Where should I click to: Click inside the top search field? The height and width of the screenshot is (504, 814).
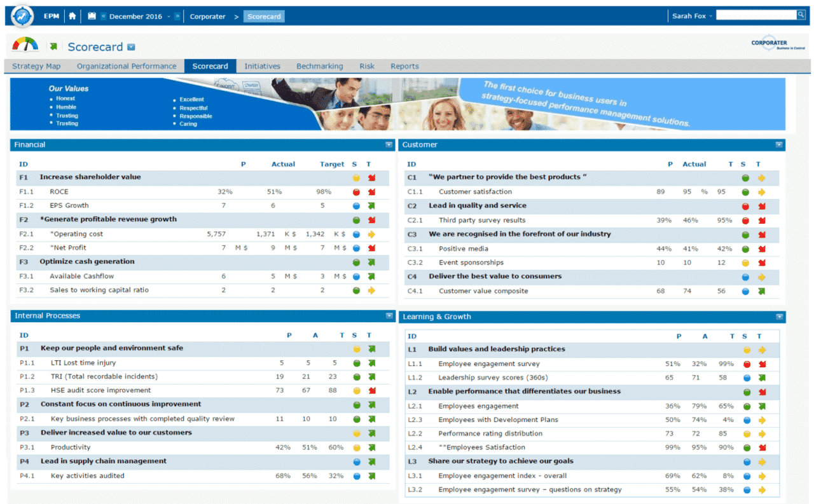(x=755, y=15)
